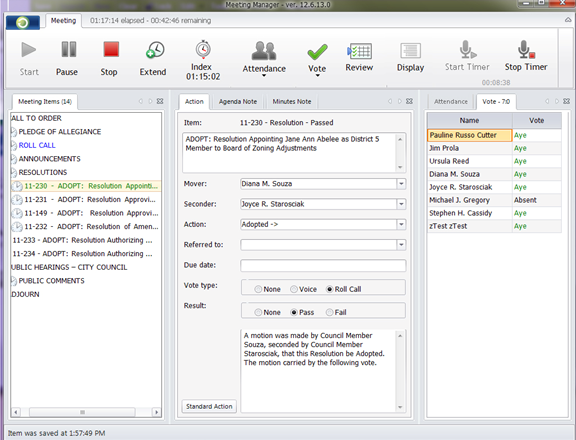The image size is (576, 440).
Task: Expand the Vote button menu arrow
Action: point(317,76)
